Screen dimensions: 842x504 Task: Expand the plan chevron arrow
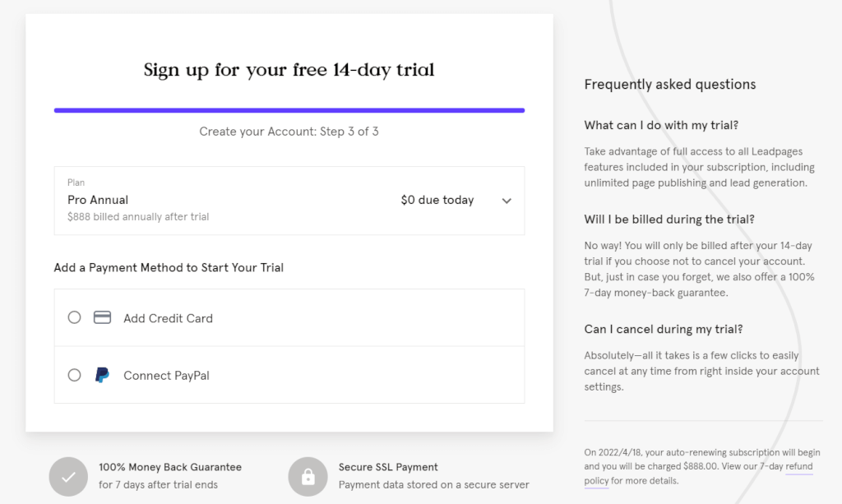tap(507, 201)
